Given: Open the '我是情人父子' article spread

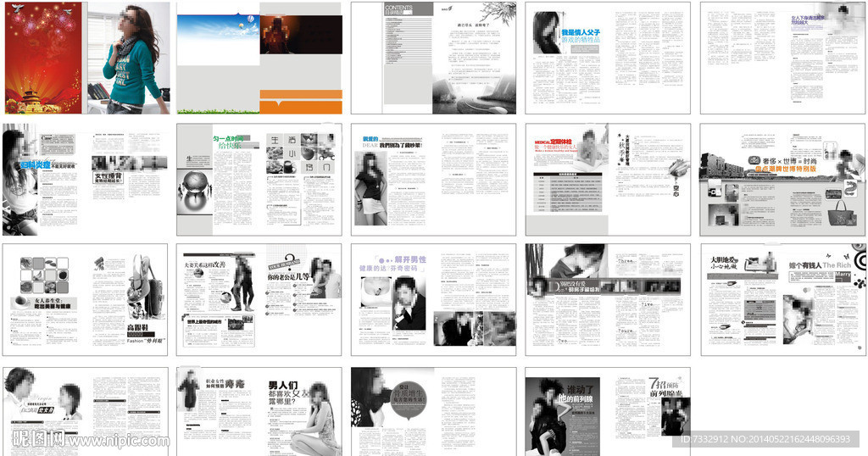Looking at the screenshot, I should click(x=608, y=58).
